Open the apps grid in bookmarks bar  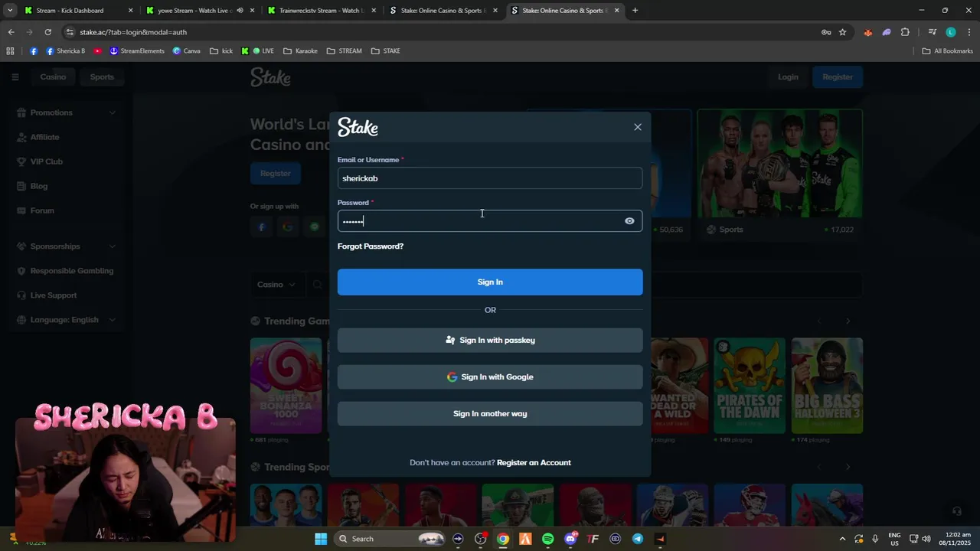[x=10, y=51]
